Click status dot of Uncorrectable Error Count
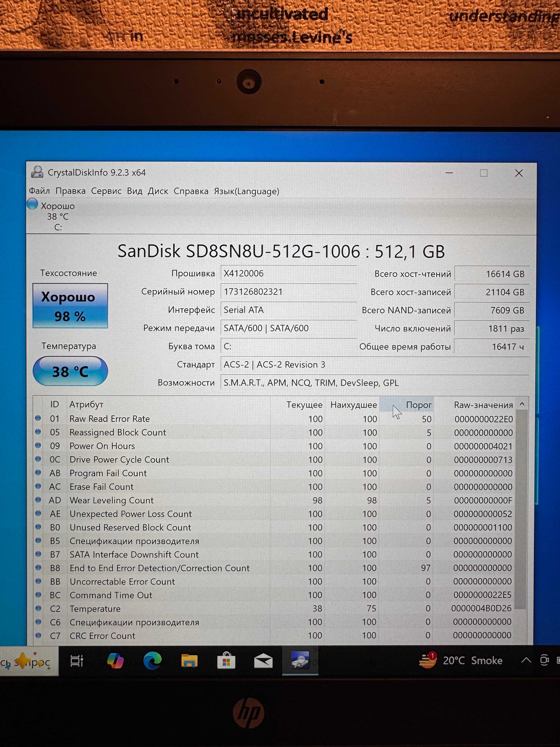Screen dimensions: 560x747 (38, 581)
